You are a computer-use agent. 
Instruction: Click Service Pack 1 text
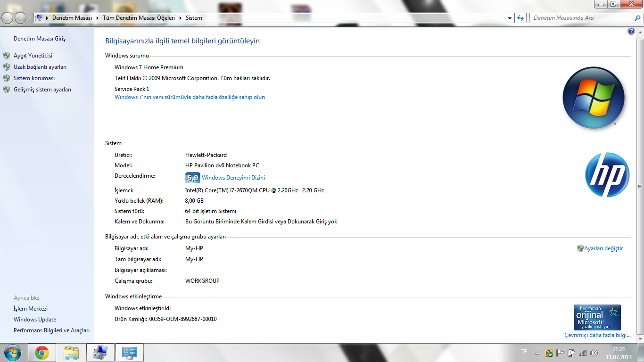[x=132, y=89]
